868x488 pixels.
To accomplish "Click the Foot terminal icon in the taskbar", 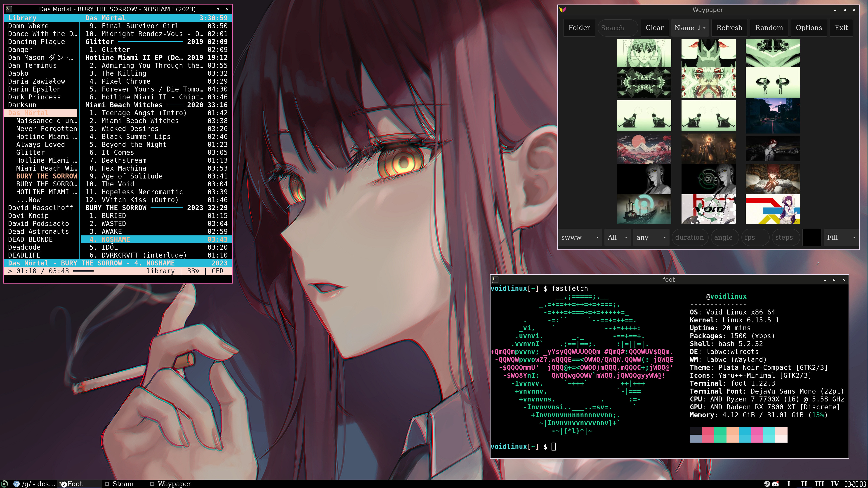I will click(x=63, y=484).
